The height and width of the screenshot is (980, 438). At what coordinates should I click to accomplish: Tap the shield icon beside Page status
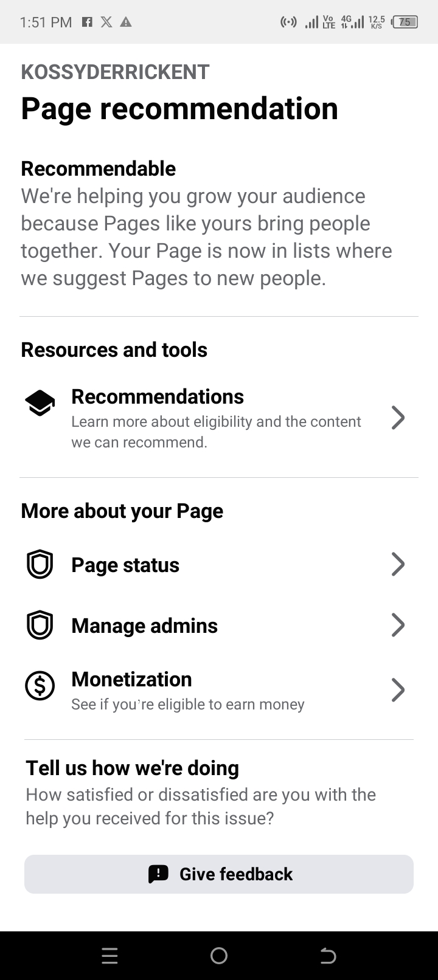click(x=40, y=564)
